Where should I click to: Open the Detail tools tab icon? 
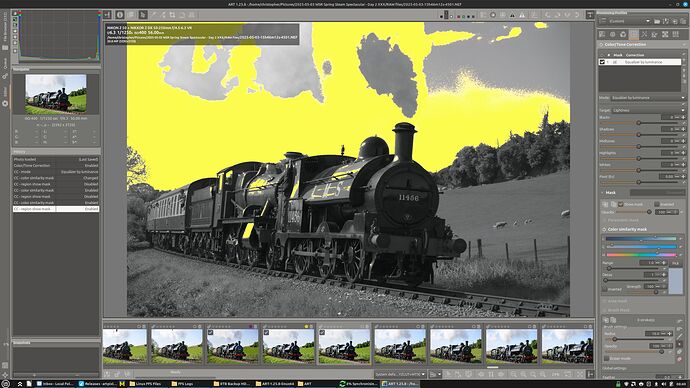613,34
